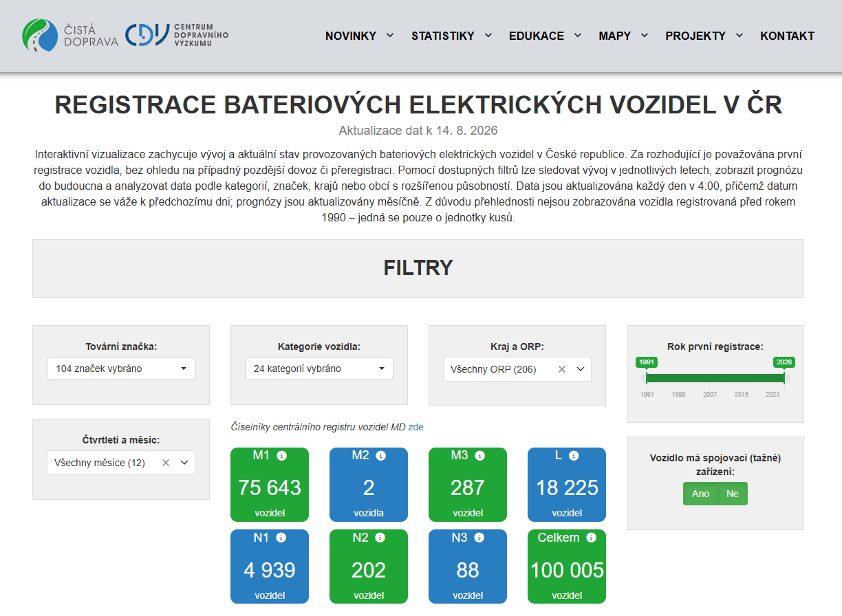Open the Čistá Doprava logo homepage
Screen dimensions: 842x616
point(69,35)
